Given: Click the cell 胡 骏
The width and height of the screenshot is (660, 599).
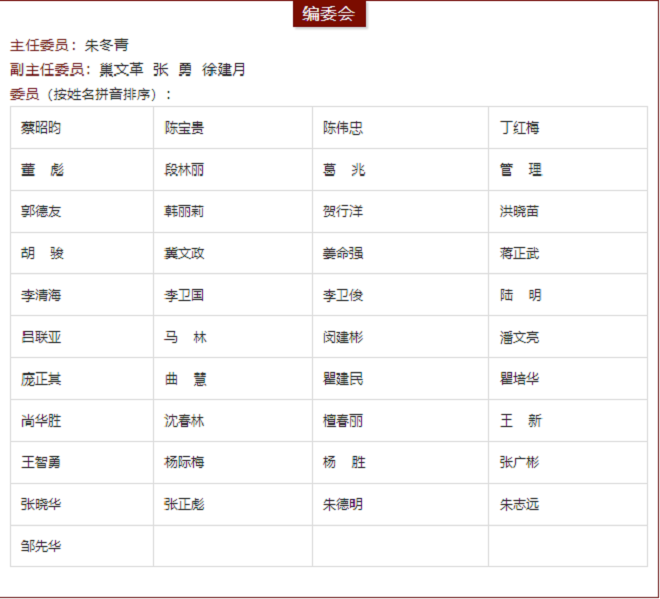Looking at the screenshot, I should [x=82, y=253].
